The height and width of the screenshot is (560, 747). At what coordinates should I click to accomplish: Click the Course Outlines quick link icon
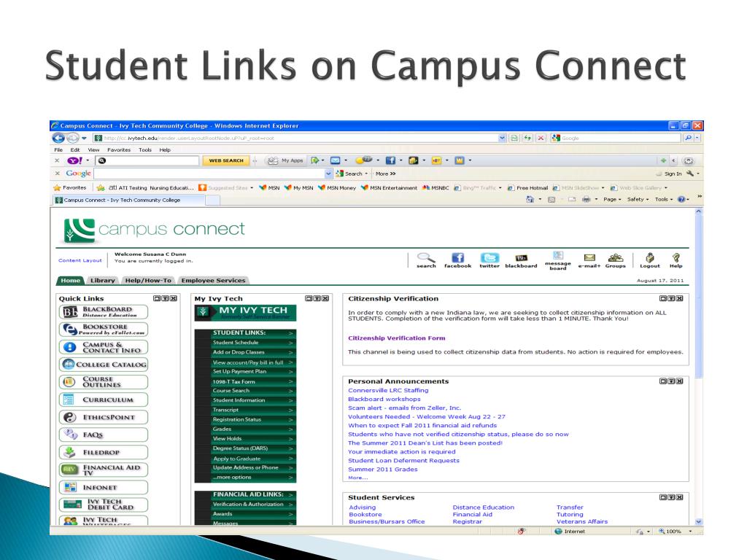(x=69, y=382)
